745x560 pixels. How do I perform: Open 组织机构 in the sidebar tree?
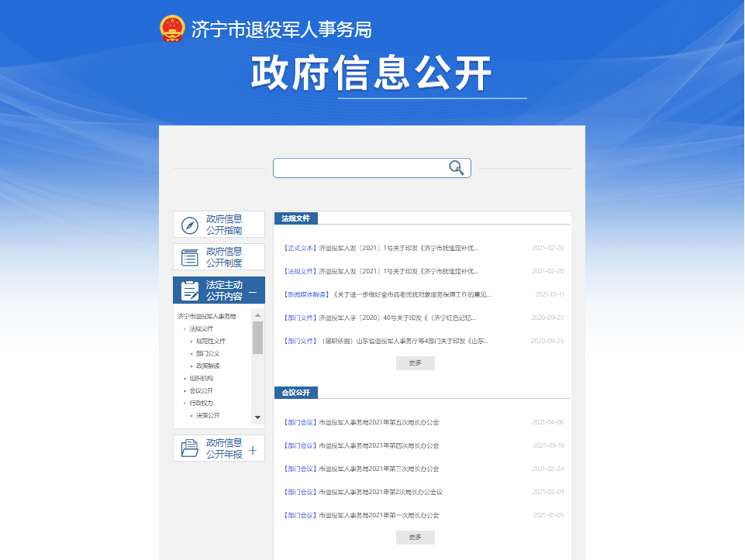pos(201,378)
